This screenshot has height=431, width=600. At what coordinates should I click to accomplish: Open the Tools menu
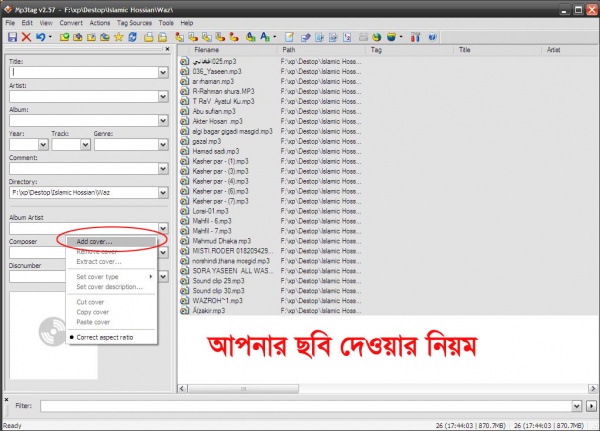coord(166,23)
